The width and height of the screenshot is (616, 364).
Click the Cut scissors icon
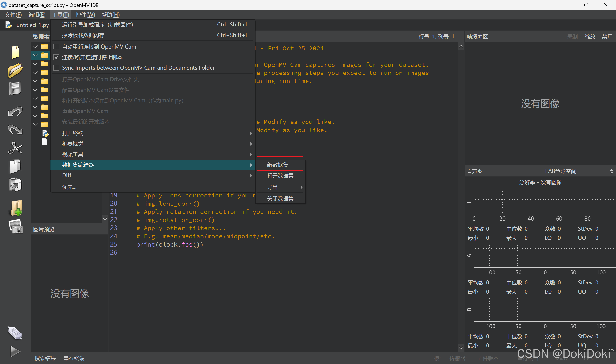click(x=15, y=148)
